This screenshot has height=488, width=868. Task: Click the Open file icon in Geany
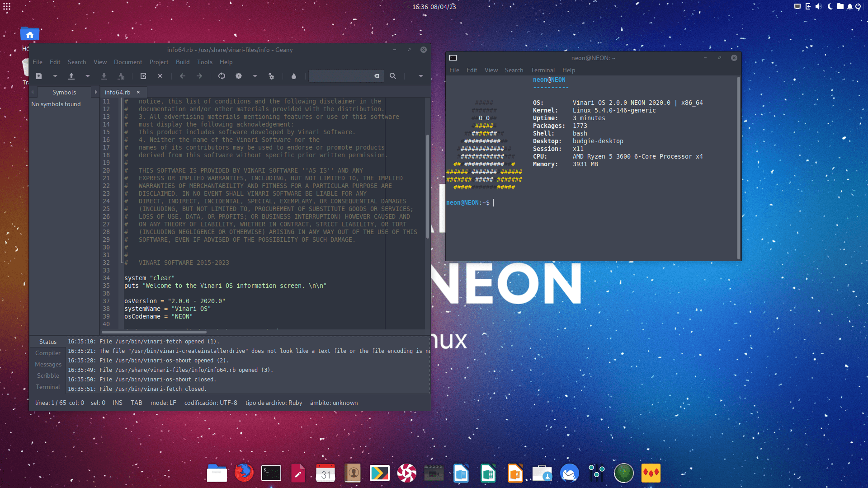coord(71,76)
